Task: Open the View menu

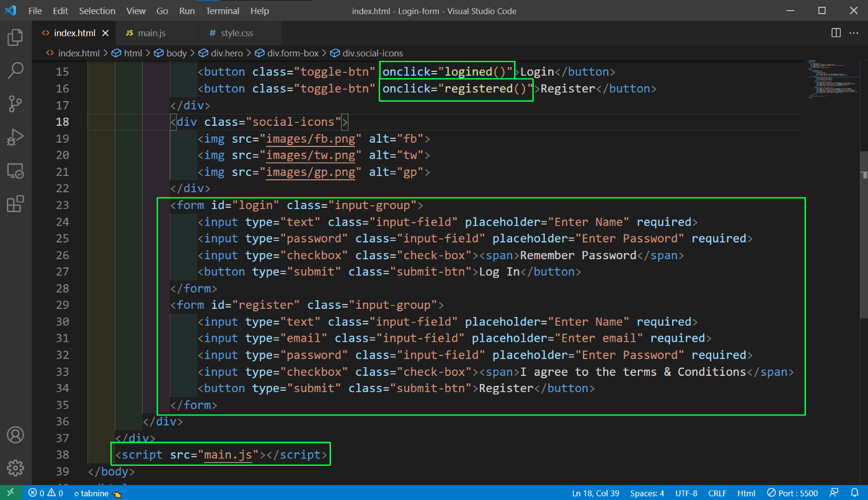Action: (136, 11)
